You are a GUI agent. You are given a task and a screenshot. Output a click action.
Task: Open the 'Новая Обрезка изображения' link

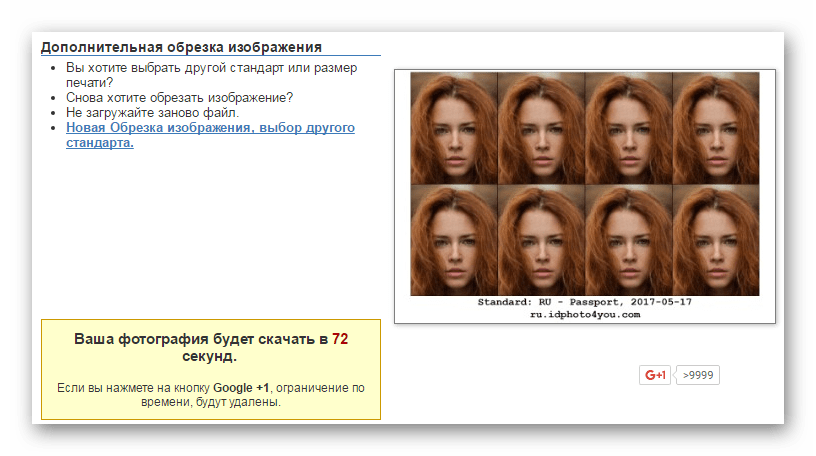(210, 135)
